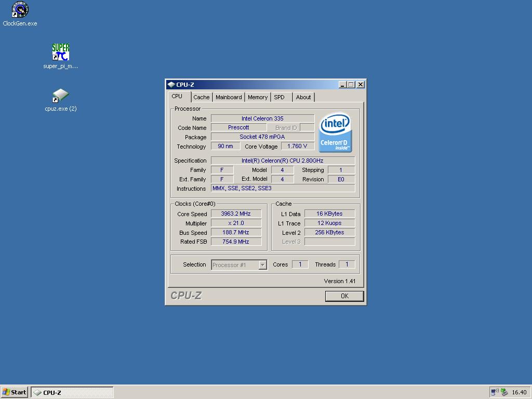Click the L1 Data value 16 KBytes
532x399 pixels.
pyautogui.click(x=330, y=214)
